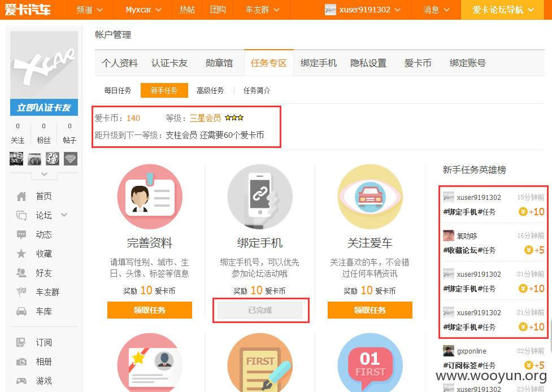Click the small avatar beside xuser9191302 in the top bar
552x392 pixels.
[x=330, y=10]
